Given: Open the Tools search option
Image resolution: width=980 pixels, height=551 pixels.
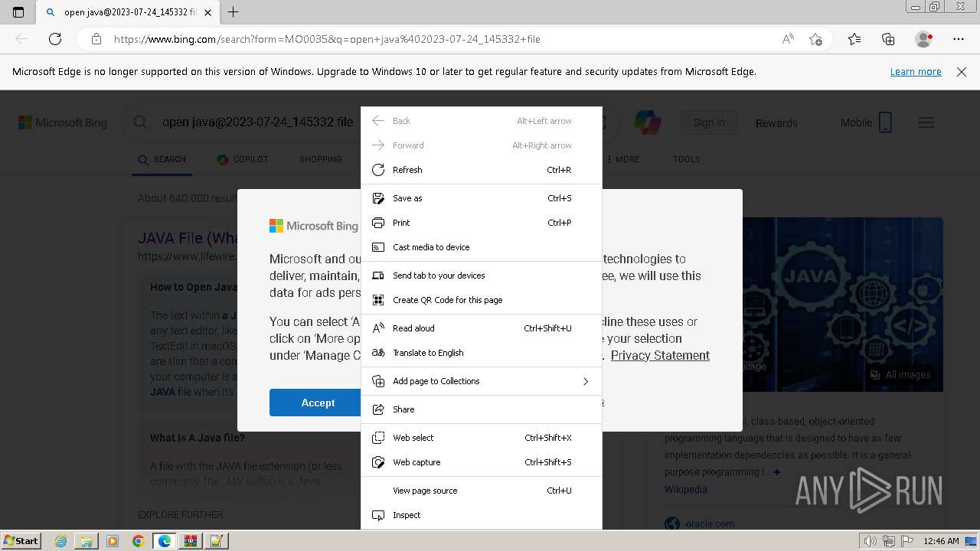Looking at the screenshot, I should [686, 159].
